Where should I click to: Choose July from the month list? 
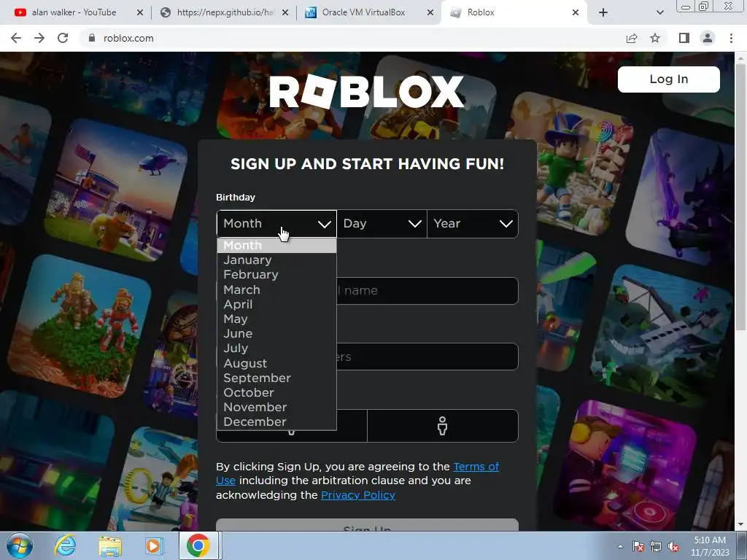[x=276, y=349]
